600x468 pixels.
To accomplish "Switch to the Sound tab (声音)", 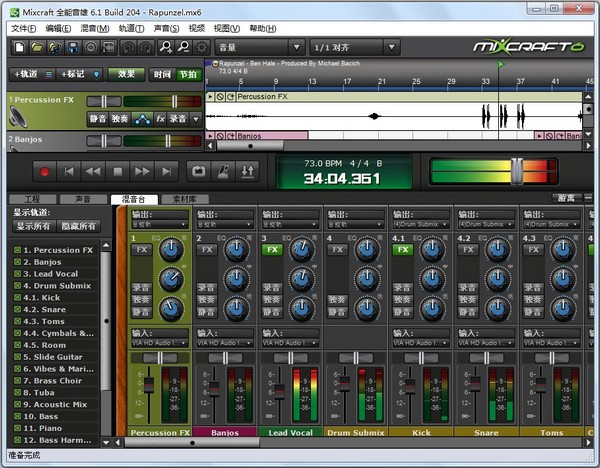I will pyautogui.click(x=83, y=199).
